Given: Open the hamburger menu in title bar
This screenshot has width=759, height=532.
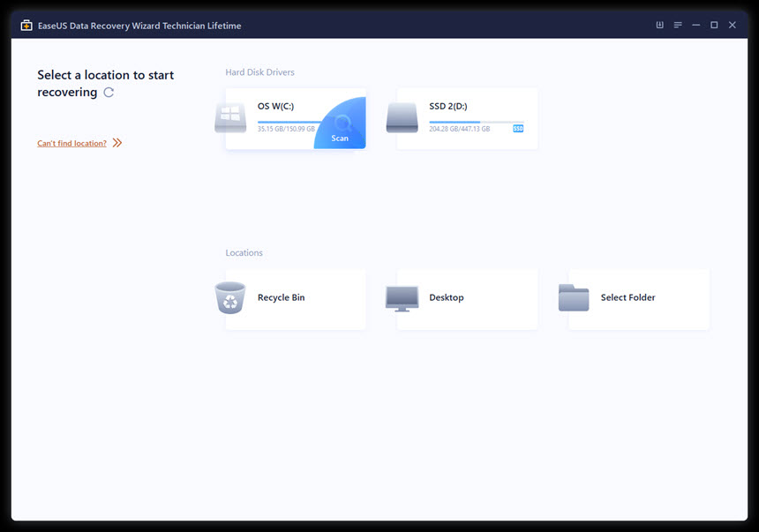Looking at the screenshot, I should click(678, 25).
